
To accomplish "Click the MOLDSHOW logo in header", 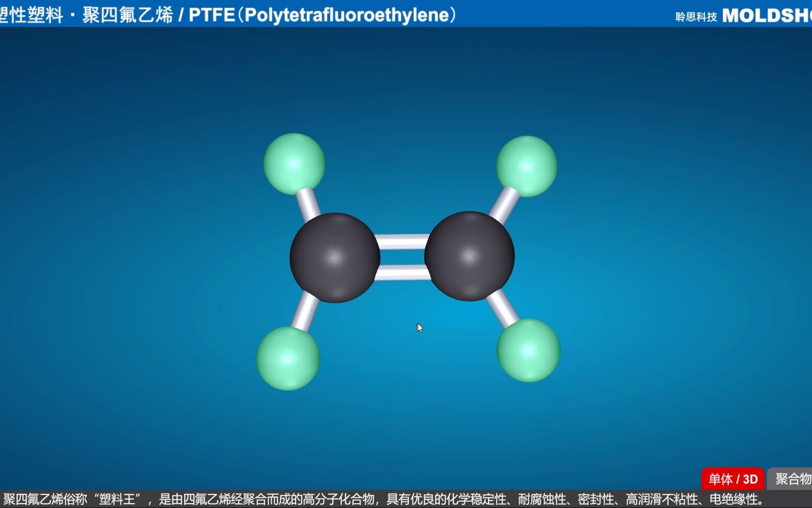I will [x=767, y=16].
